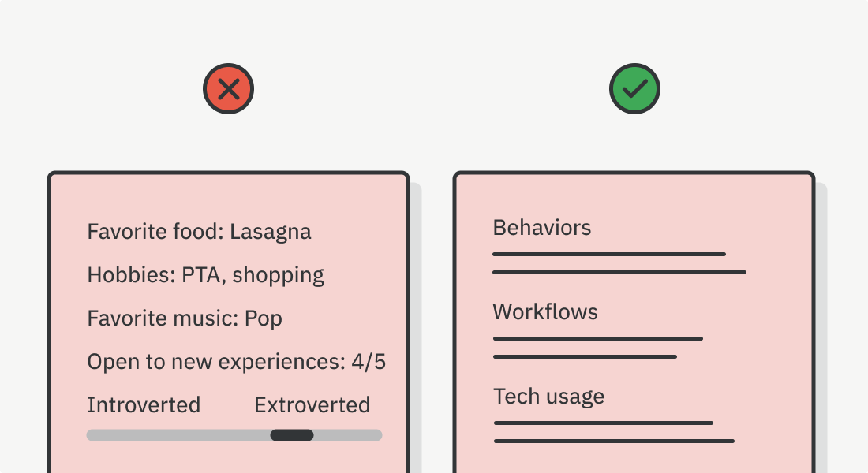This screenshot has width=868, height=473.
Task: Click the second line under Behaviors
Action: point(619,272)
